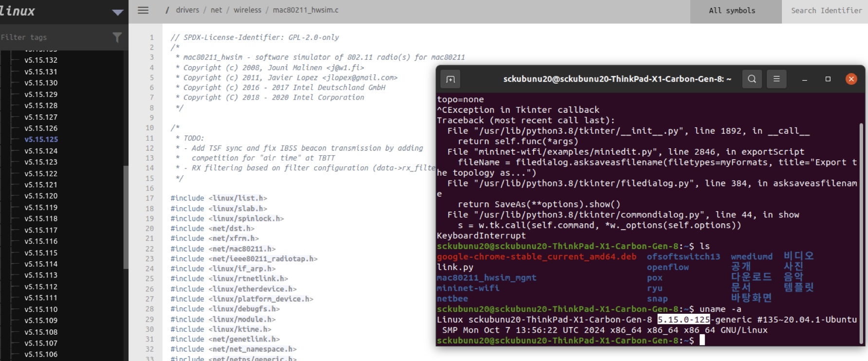The width and height of the screenshot is (868, 361).
Task: Select version tag v5.15.110
Action: point(41,309)
